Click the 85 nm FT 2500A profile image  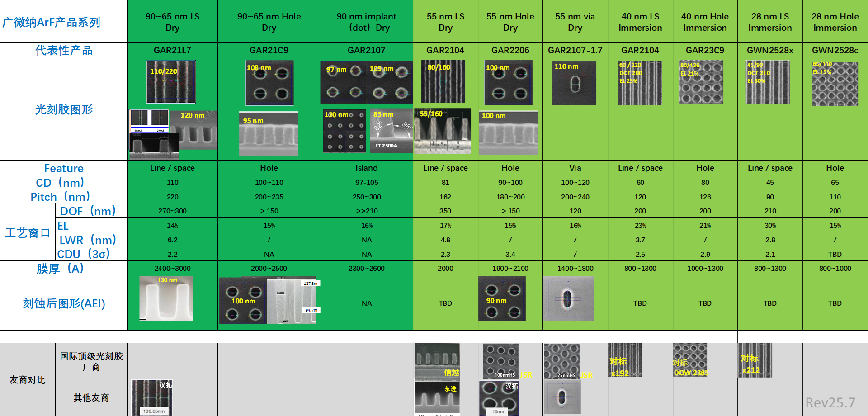coord(391,131)
